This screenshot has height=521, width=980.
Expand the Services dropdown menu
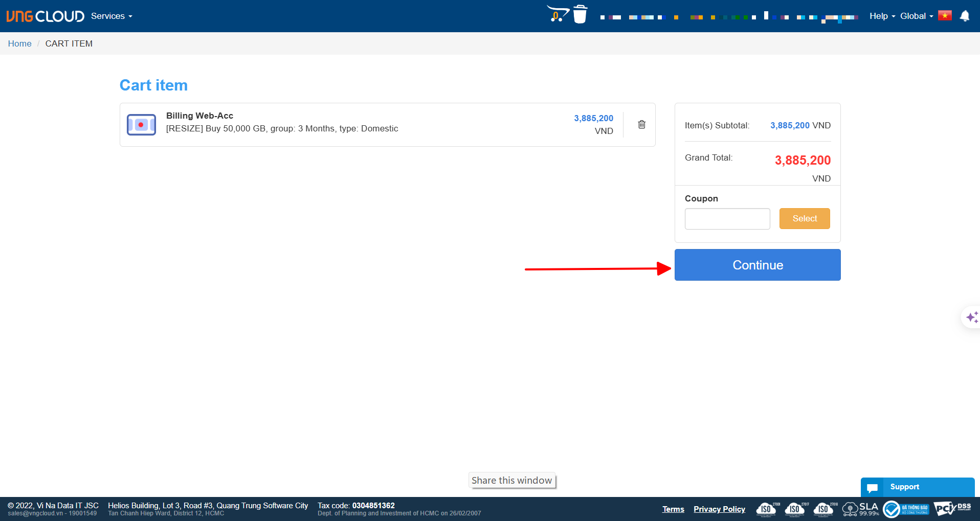point(112,16)
